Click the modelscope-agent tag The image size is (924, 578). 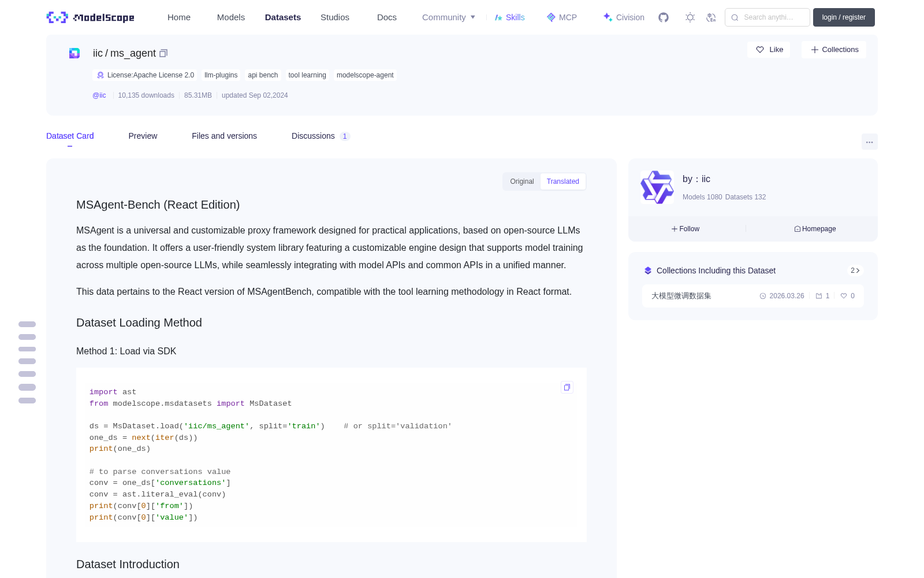tap(365, 75)
